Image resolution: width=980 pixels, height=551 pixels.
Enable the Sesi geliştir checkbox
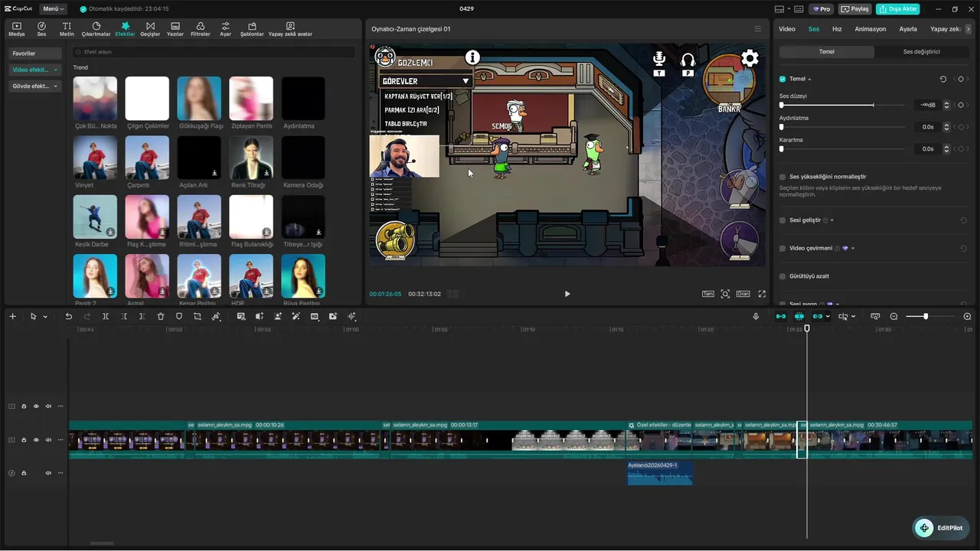coord(782,220)
